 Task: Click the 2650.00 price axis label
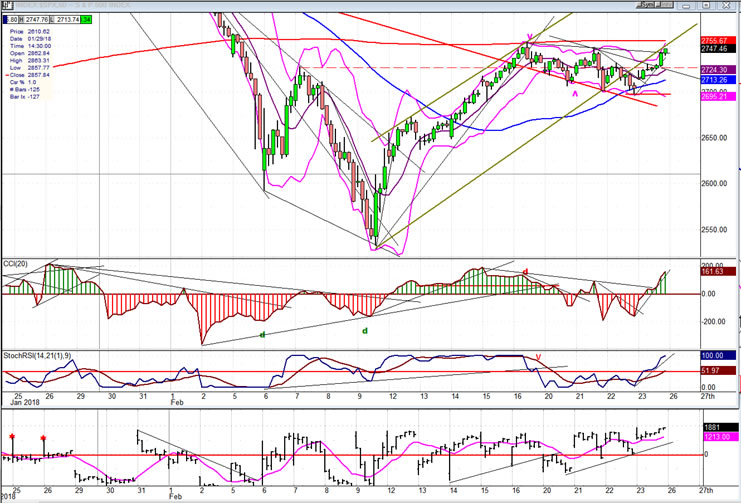714,138
